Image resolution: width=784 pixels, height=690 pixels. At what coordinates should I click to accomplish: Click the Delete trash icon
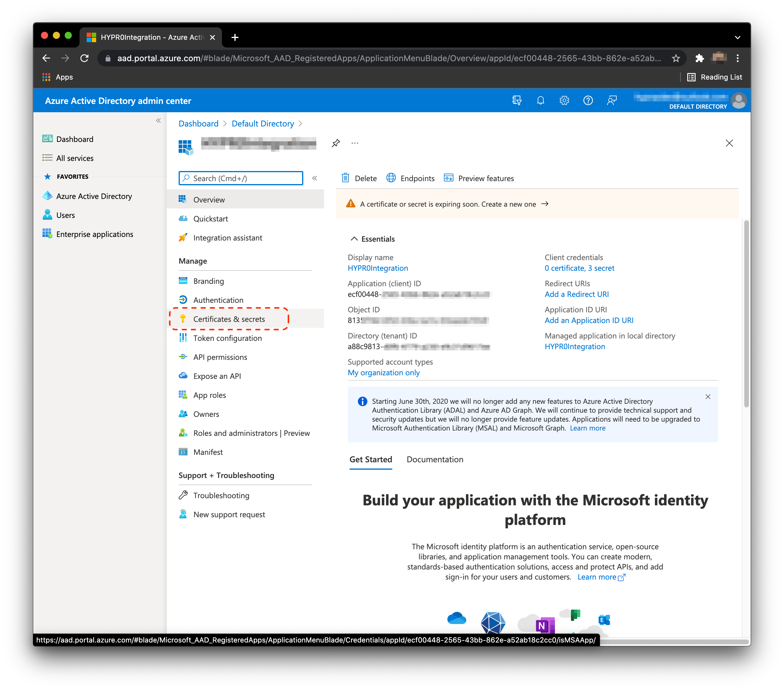tap(346, 178)
